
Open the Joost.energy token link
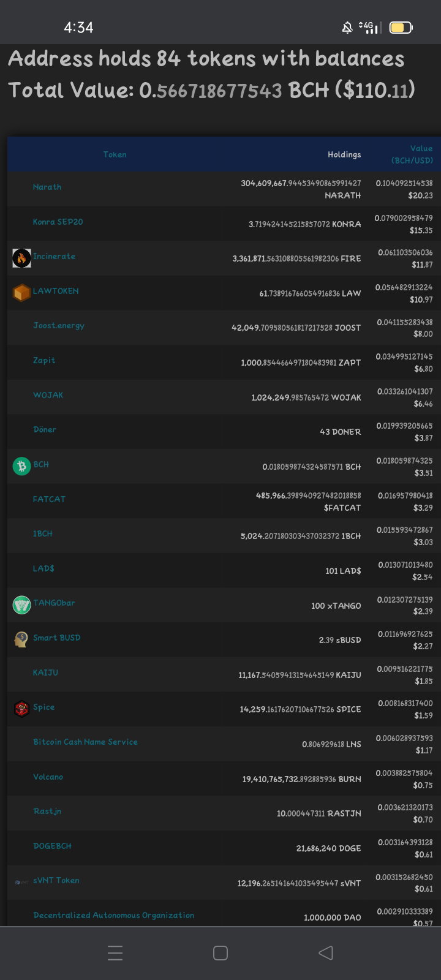tap(59, 326)
